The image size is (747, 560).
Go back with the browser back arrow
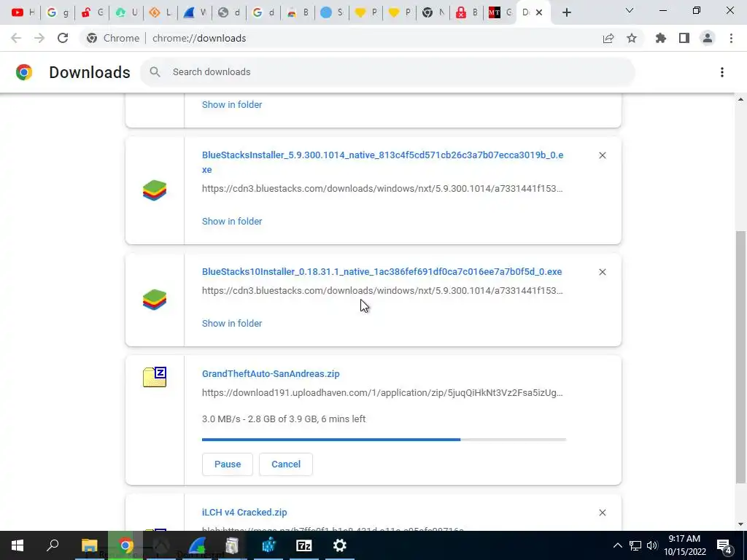[16, 38]
